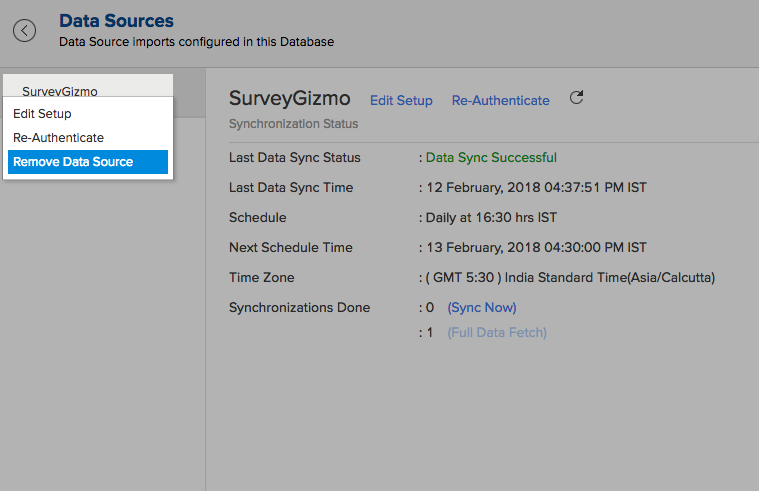The height and width of the screenshot is (491, 759).
Task: Select SurveyGizmo in the left sidebar
Action: click(60, 91)
